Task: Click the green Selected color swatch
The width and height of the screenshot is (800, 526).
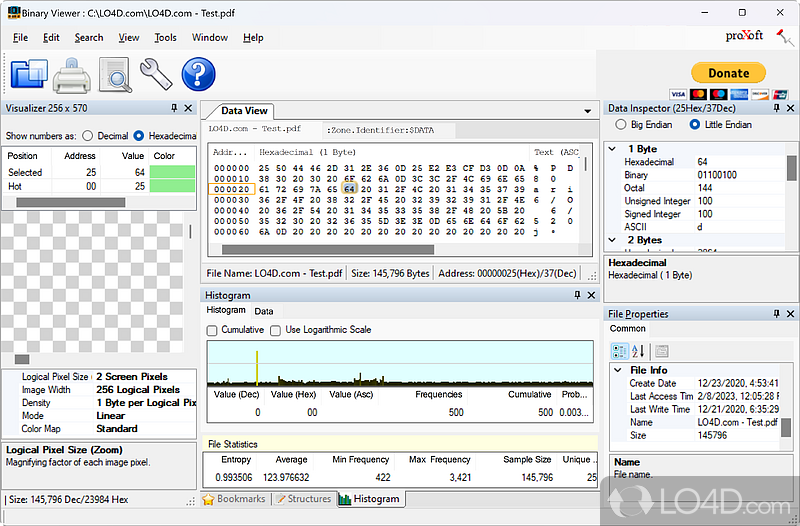Action: click(x=172, y=172)
